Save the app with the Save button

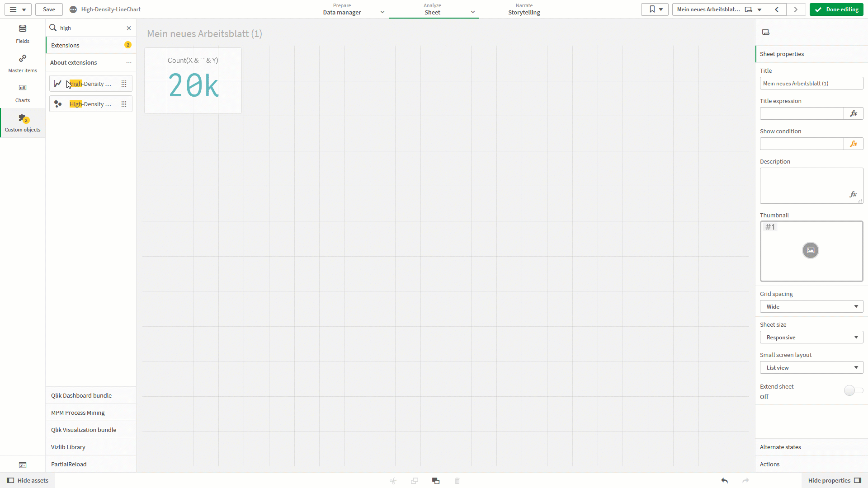coord(48,9)
